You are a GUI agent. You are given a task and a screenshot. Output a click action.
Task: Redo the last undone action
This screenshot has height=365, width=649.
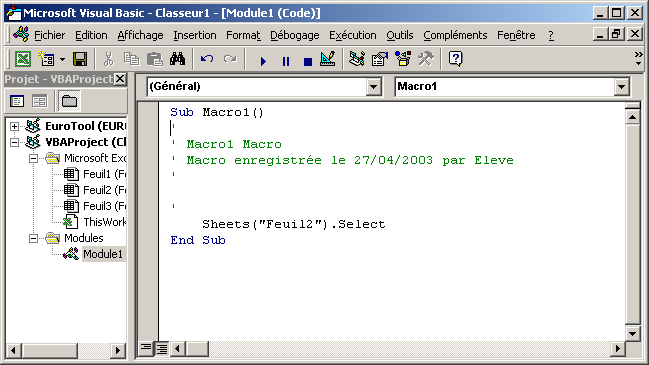[x=230, y=59]
